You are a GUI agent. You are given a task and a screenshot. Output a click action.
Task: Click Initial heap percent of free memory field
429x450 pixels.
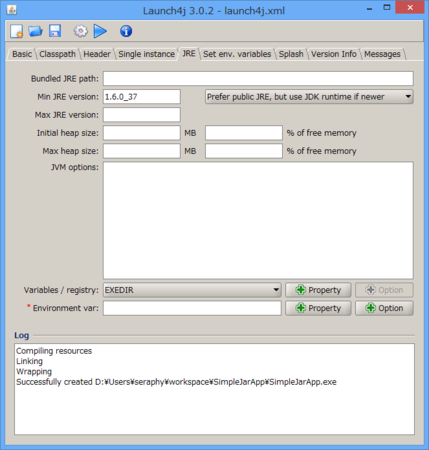click(x=244, y=133)
